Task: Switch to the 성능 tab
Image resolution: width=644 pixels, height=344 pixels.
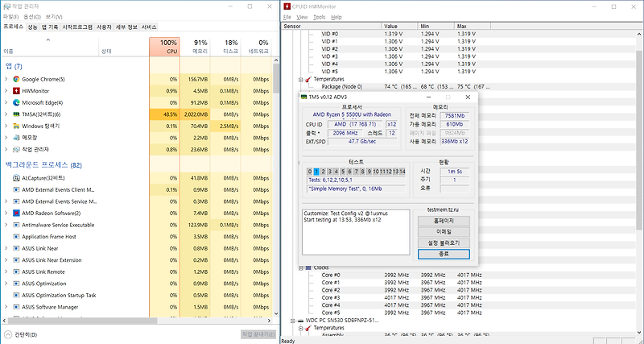Action: (32, 27)
